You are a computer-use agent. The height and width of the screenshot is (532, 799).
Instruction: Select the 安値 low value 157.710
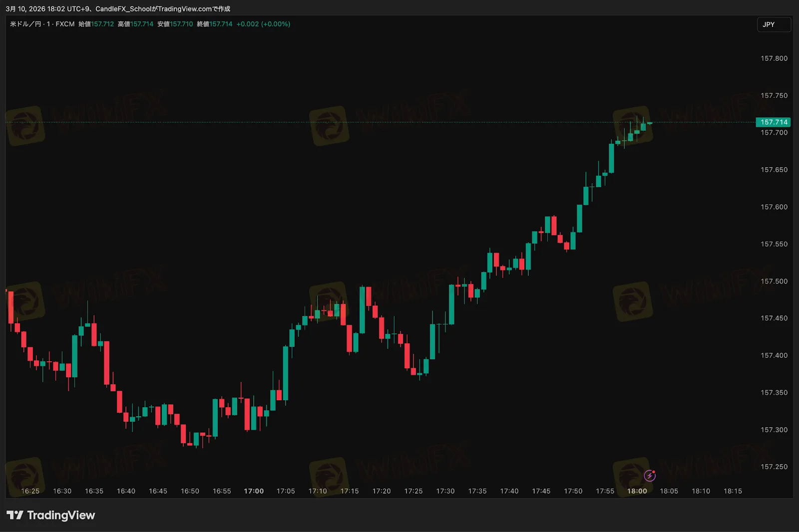181,24
